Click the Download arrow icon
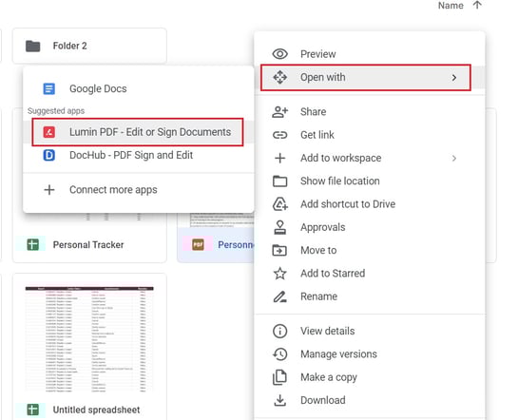Screen dimensions: 518x420 [x=279, y=400]
